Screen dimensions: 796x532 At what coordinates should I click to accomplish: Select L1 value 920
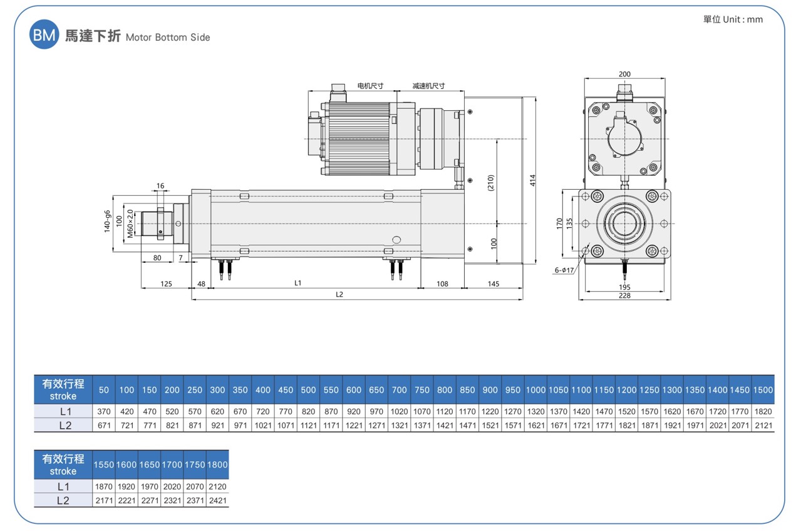pyautogui.click(x=354, y=412)
